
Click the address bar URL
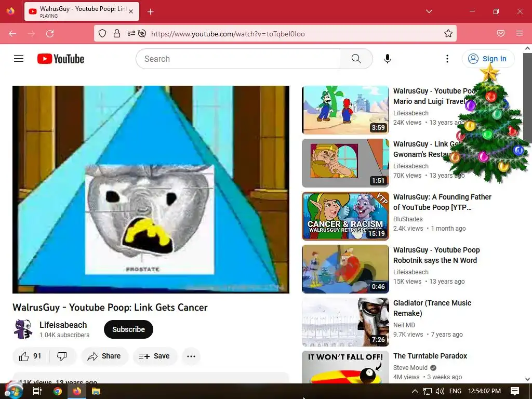click(228, 34)
